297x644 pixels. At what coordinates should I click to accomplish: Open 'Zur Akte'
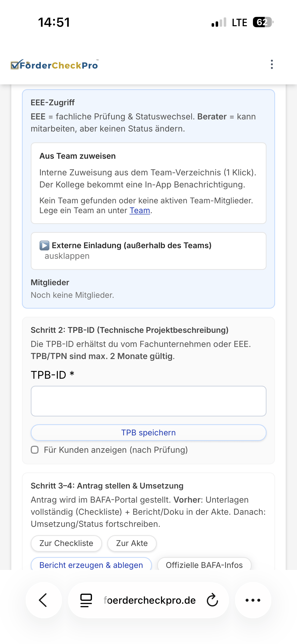(132, 543)
